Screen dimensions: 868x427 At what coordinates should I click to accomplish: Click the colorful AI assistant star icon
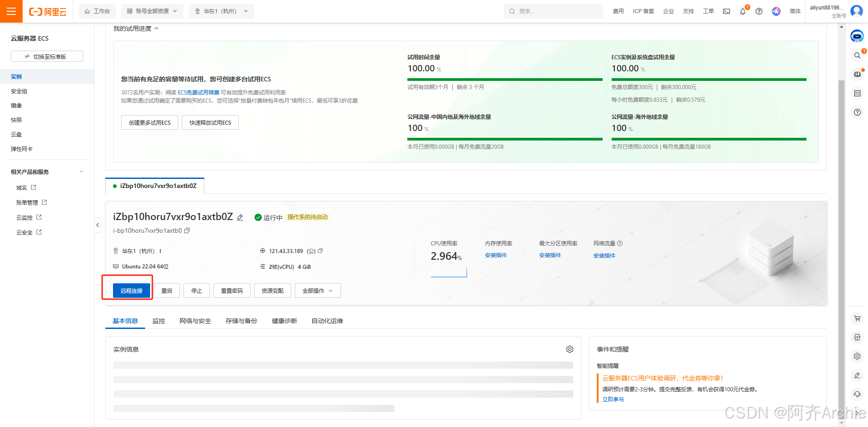click(x=776, y=11)
